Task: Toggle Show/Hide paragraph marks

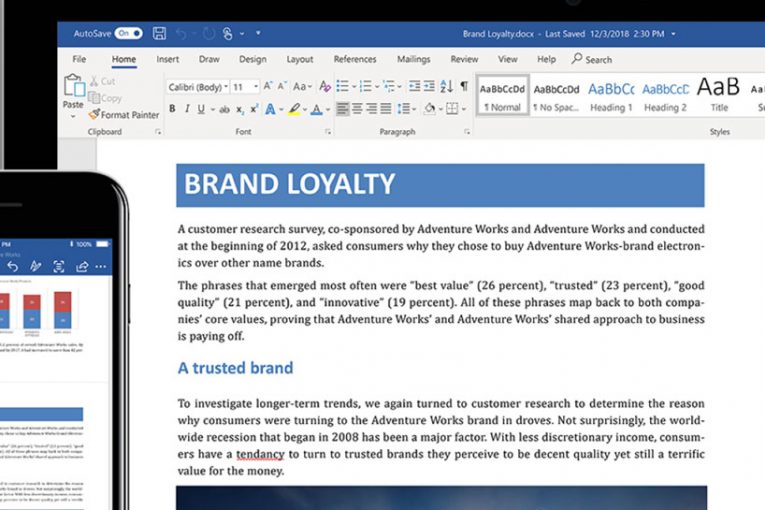Action: point(464,86)
